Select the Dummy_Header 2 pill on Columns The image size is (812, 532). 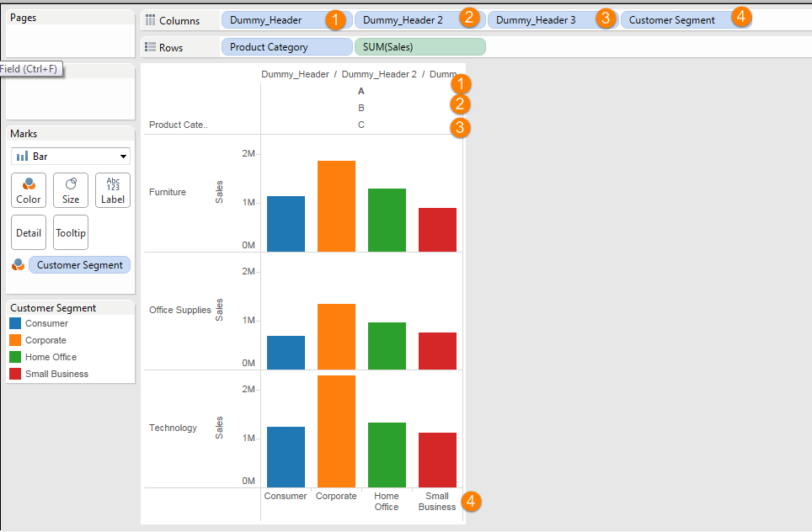420,20
